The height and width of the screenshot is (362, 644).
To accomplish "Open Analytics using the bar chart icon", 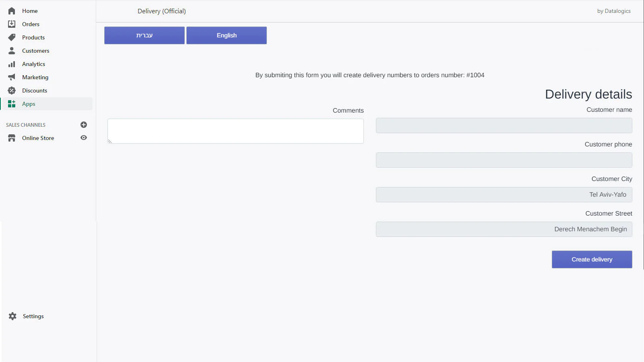I will (x=12, y=64).
